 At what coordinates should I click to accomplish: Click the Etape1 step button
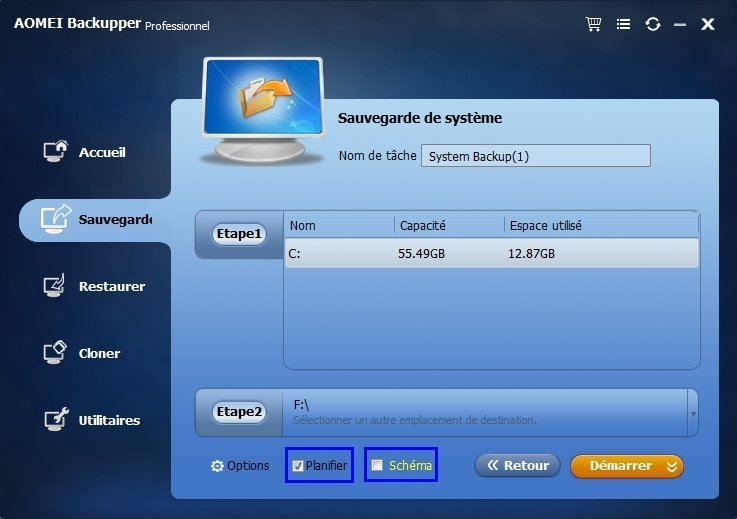[239, 234]
